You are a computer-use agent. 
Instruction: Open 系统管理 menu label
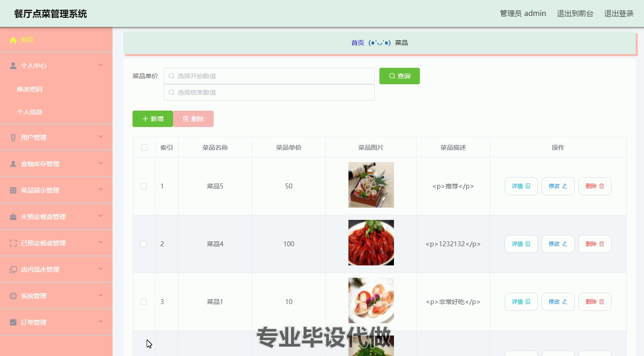click(x=34, y=296)
